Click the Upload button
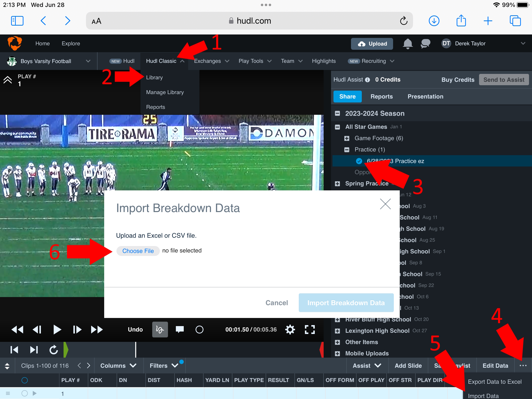The height and width of the screenshot is (399, 532). point(372,44)
